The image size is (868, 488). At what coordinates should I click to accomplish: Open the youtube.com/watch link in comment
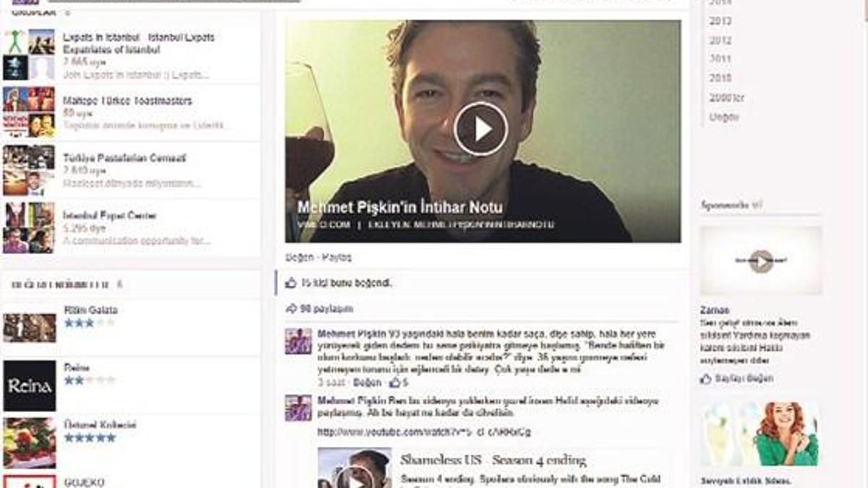tap(424, 432)
